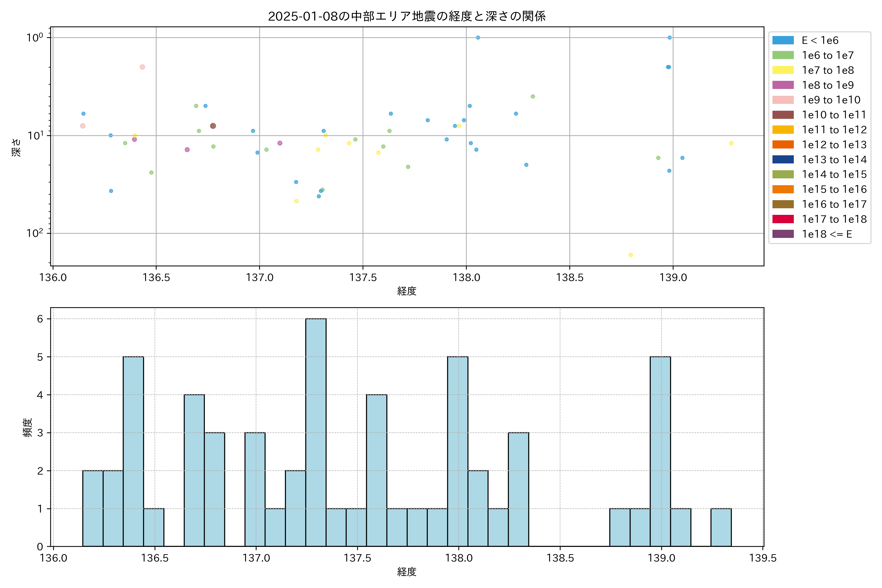
Task: Click the pink '1e9 to 1e10' legend swatch
Action: (783, 100)
